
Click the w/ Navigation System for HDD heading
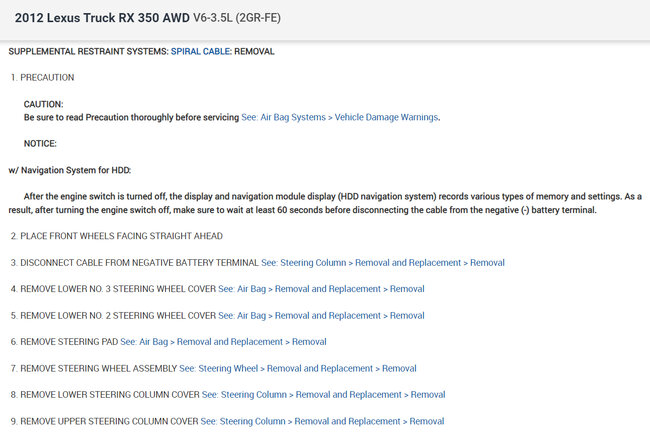pyautogui.click(x=69, y=170)
